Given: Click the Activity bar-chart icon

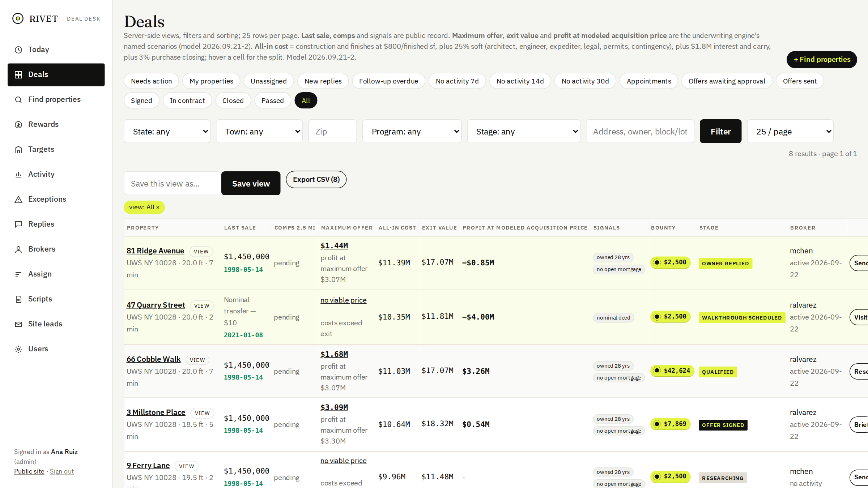Looking at the screenshot, I should (18, 174).
